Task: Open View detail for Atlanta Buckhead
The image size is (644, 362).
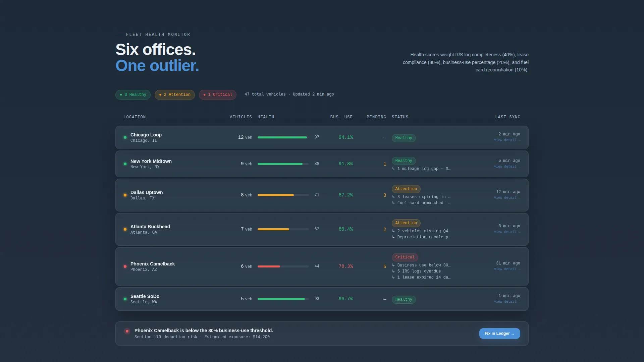Action: [x=507, y=232]
